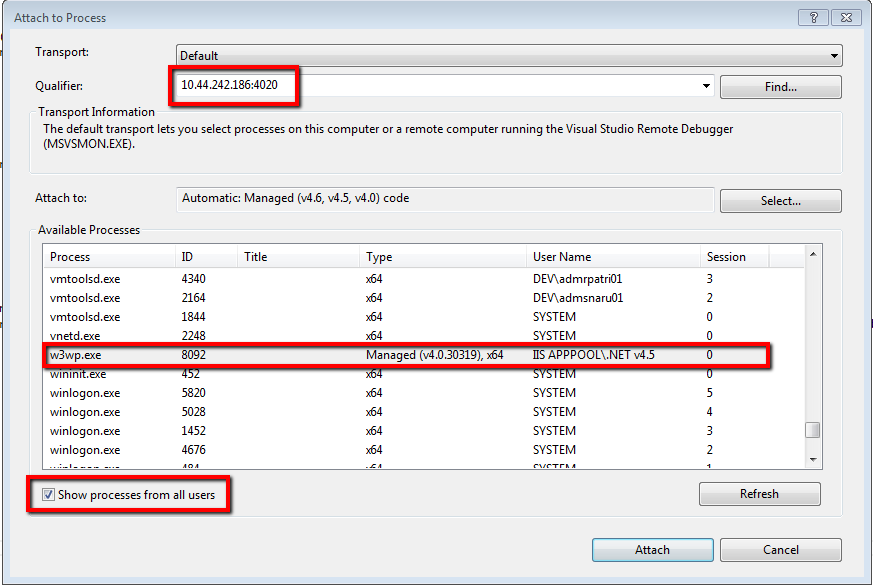Image resolution: width=873 pixels, height=585 pixels.
Task: Select vmtoolsd.exe with ID 4340
Action: click(300, 279)
